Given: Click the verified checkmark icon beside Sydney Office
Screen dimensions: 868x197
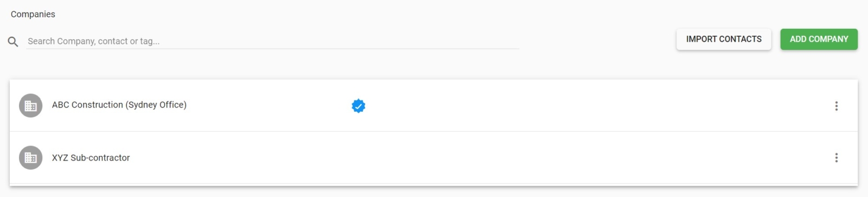Looking at the screenshot, I should [358, 106].
